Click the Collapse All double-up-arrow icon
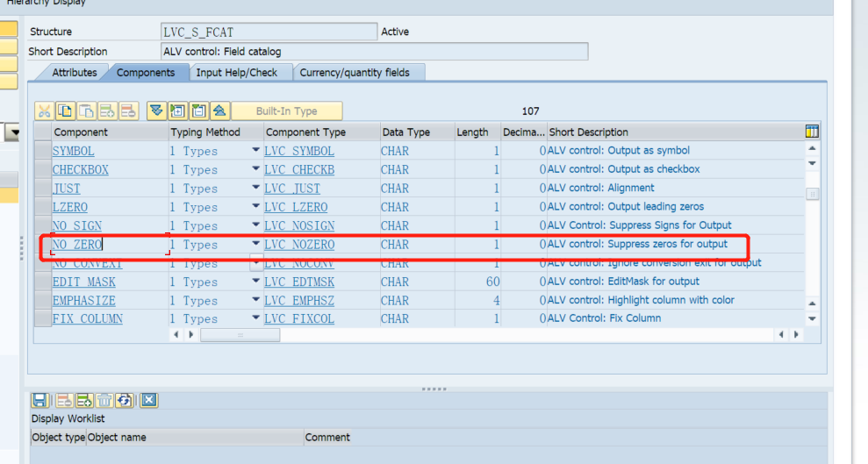868x464 pixels. tap(219, 111)
